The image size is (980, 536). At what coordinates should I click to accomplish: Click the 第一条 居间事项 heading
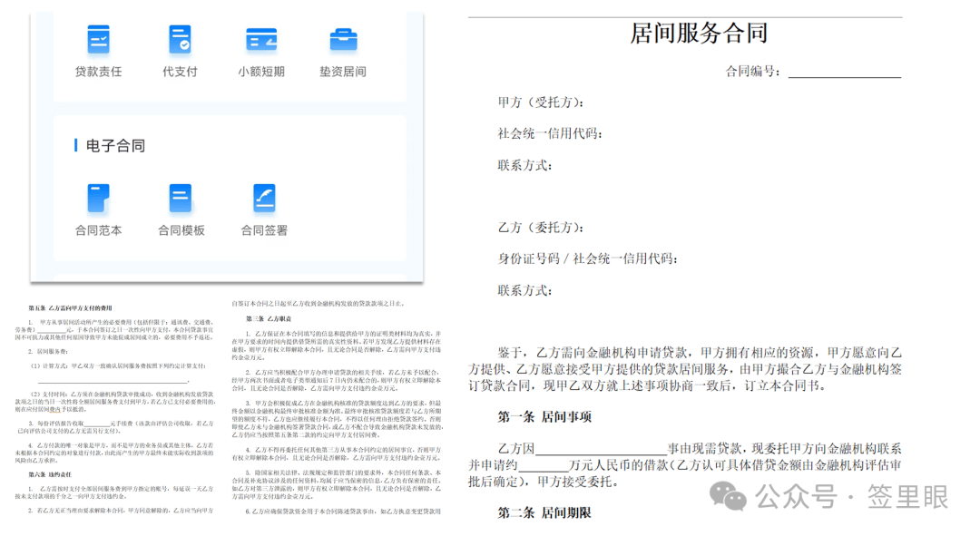tap(544, 416)
